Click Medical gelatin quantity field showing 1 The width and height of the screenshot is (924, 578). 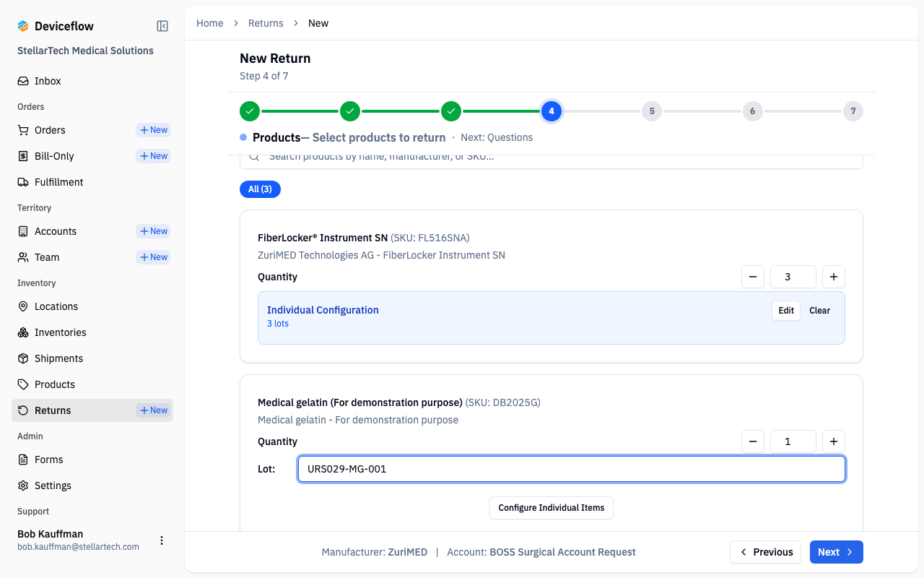tap(793, 441)
